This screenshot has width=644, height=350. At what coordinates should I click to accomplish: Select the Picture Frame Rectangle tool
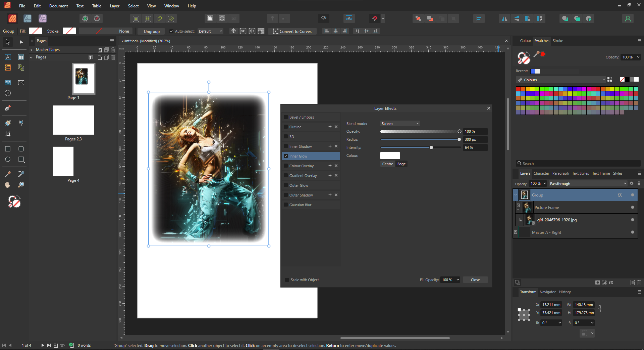tap(21, 82)
